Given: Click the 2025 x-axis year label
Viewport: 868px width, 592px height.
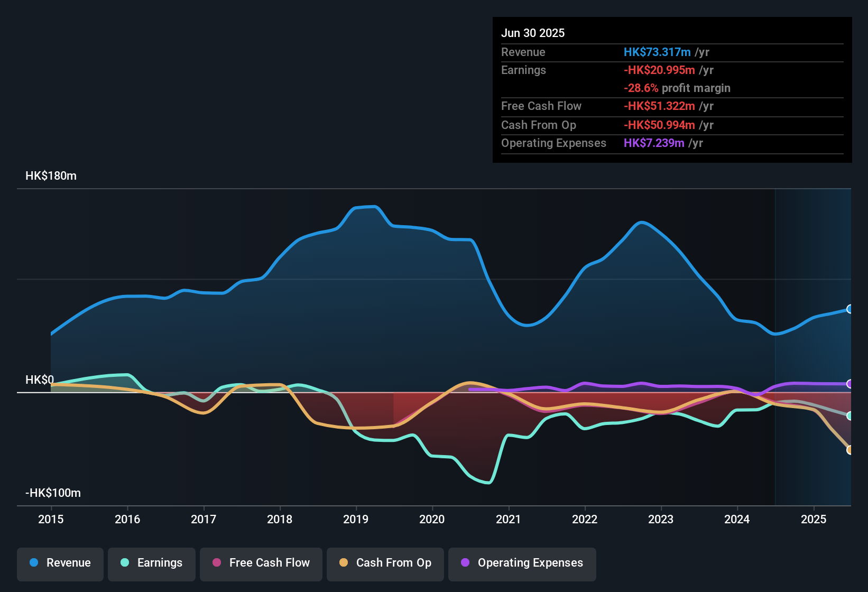Looking at the screenshot, I should [x=813, y=520].
